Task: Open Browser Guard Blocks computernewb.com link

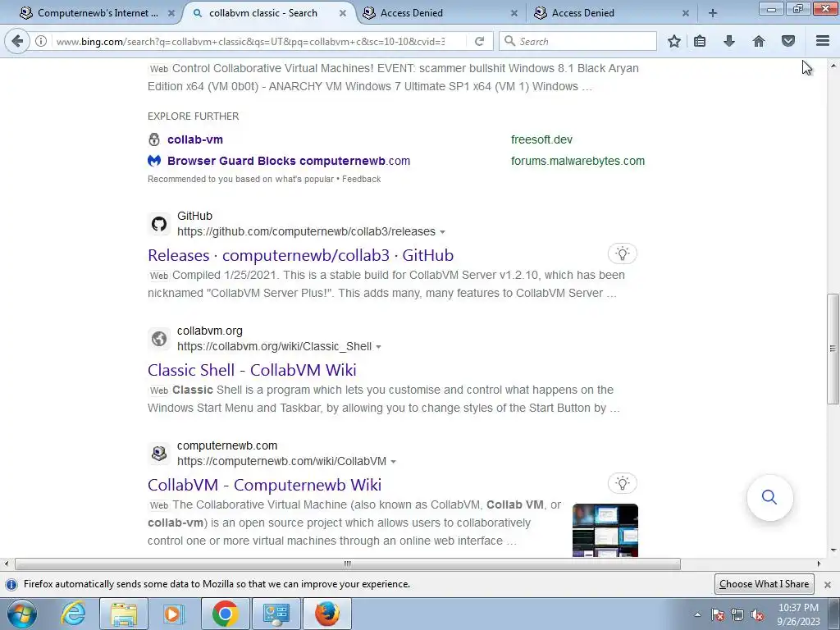Action: tap(289, 161)
